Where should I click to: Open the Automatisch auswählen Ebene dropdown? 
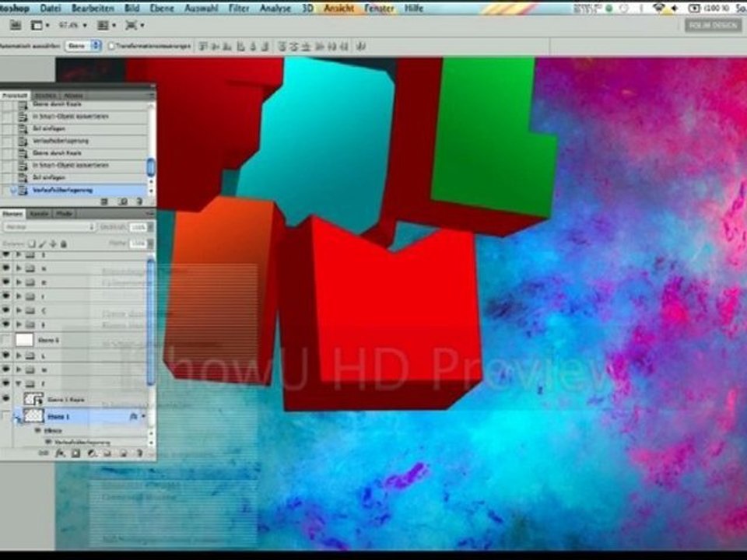pyautogui.click(x=83, y=46)
